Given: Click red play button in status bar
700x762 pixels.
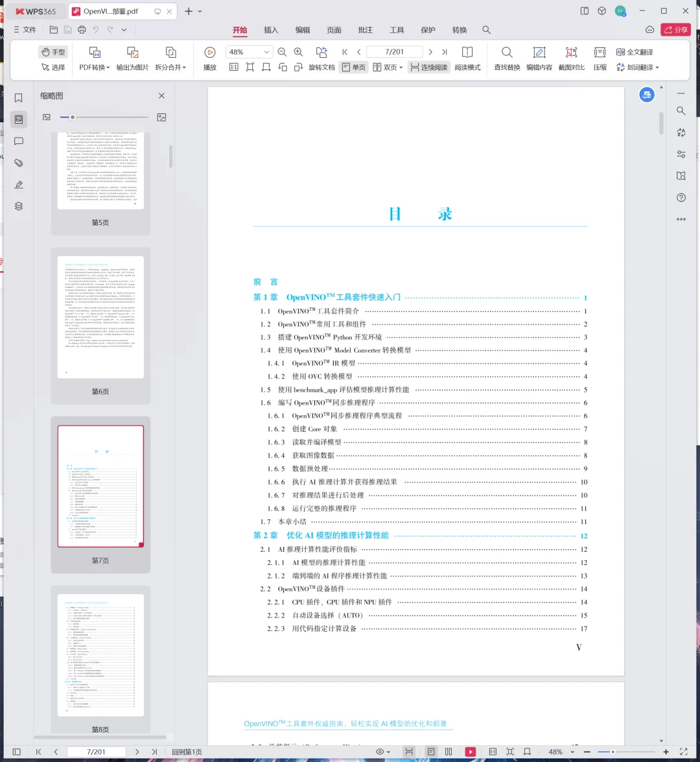Looking at the screenshot, I should pos(470,752).
